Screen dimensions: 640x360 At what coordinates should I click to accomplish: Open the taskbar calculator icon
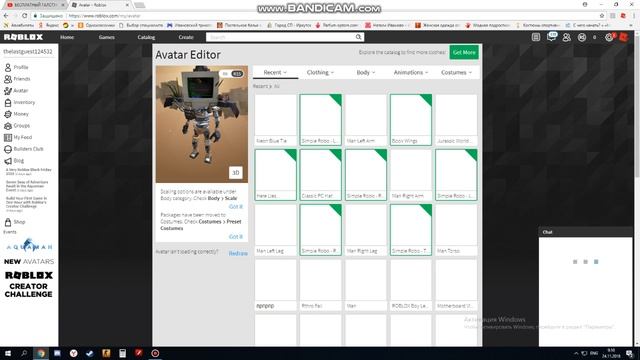[x=122, y=353]
